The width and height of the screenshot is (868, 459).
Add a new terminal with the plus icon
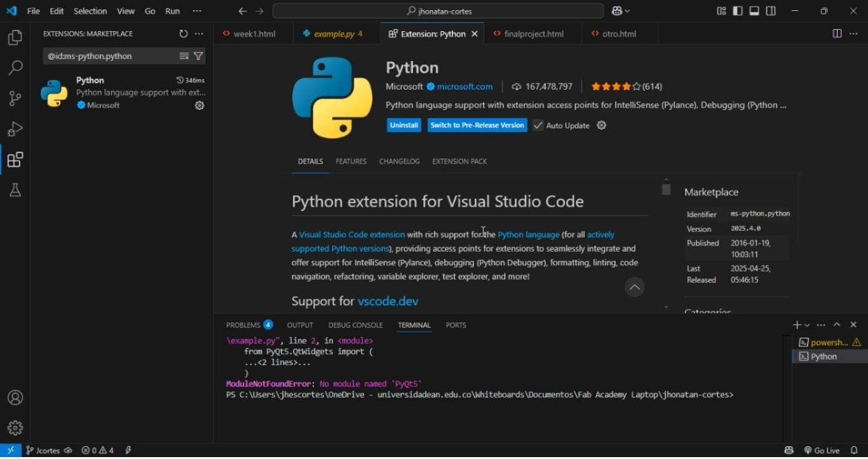click(x=797, y=325)
